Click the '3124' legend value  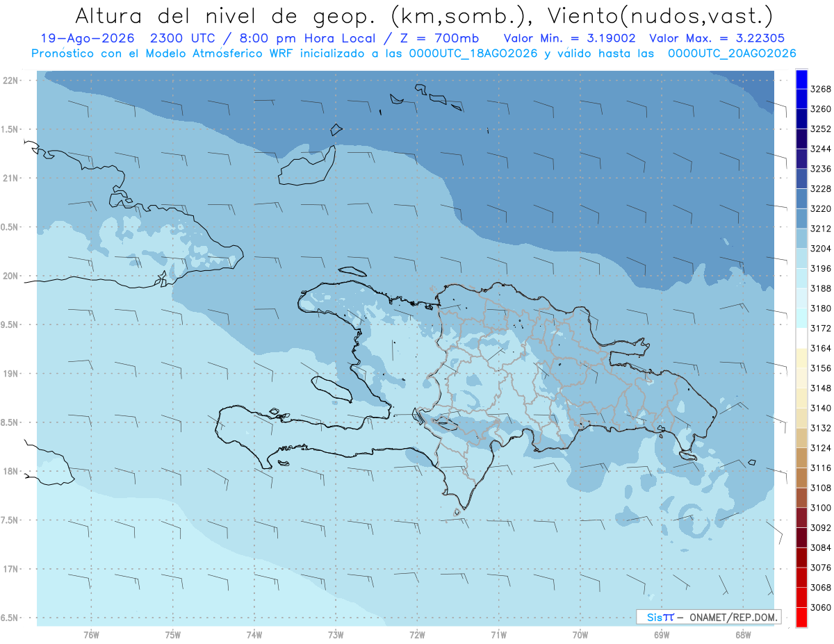pyautogui.click(x=821, y=447)
